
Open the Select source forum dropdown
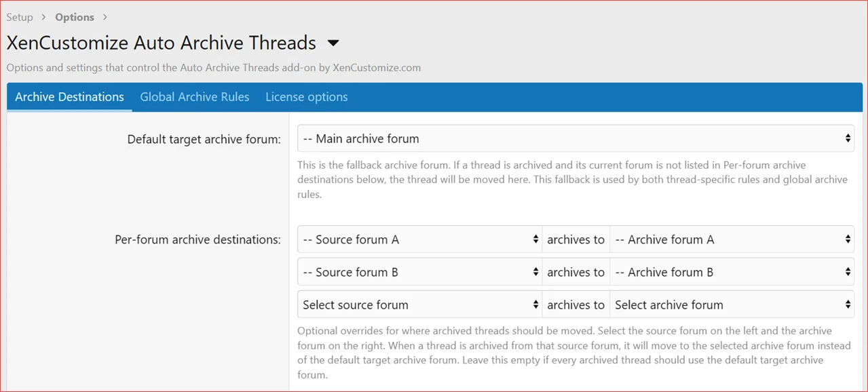pyautogui.click(x=419, y=305)
